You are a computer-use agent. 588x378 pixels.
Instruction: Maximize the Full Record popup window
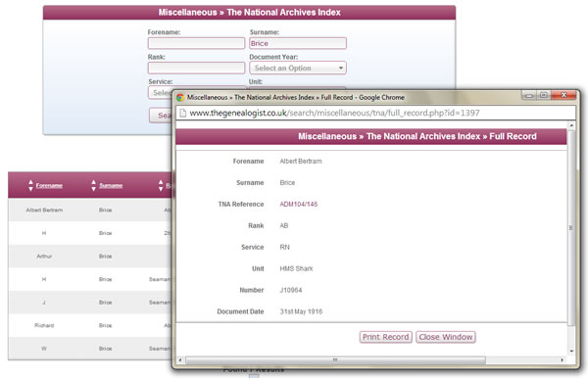543,96
